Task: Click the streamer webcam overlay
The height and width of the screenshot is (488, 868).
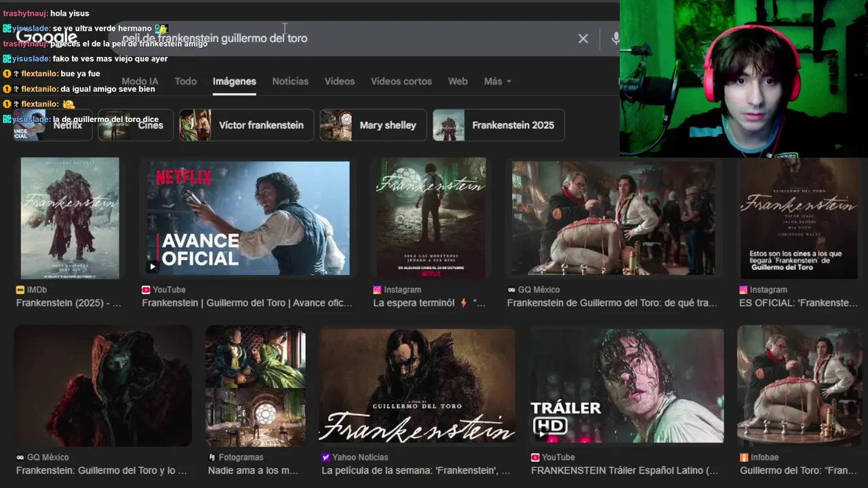Action: pos(744,79)
